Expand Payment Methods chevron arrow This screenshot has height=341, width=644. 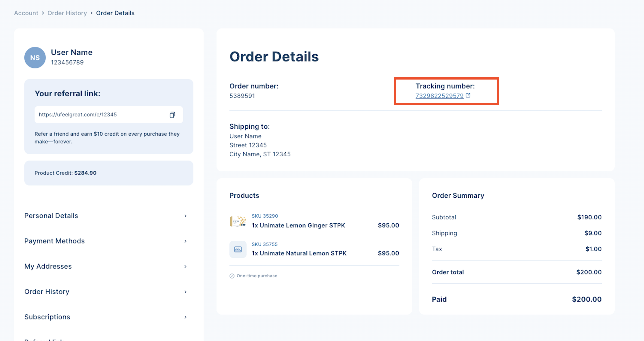point(185,241)
